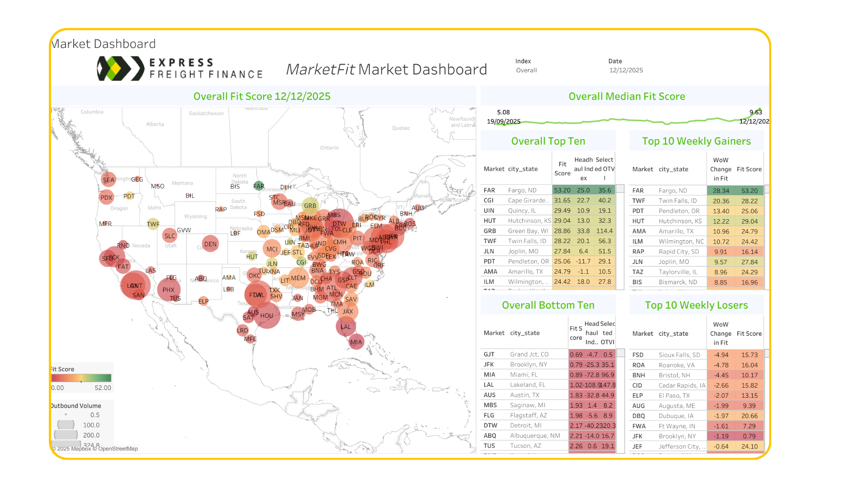Open the Index filter showing Overall

point(527,70)
